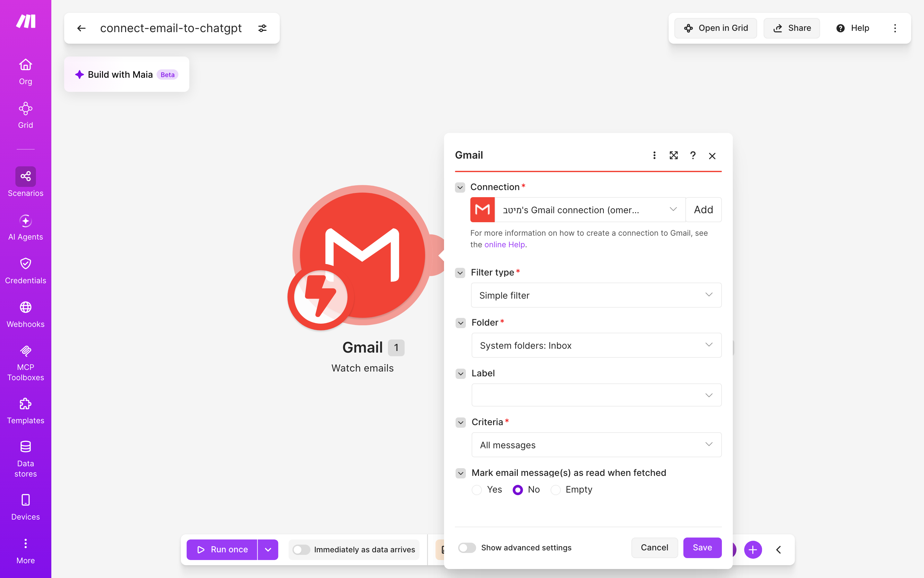Collapse Mark email as read section chevron
924x578 pixels.
coord(461,473)
